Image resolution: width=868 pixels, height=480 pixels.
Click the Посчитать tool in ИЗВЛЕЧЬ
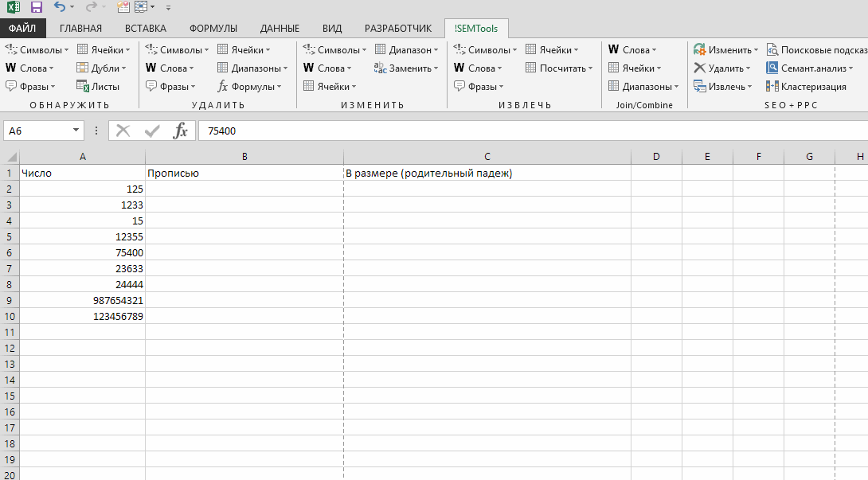(559, 68)
